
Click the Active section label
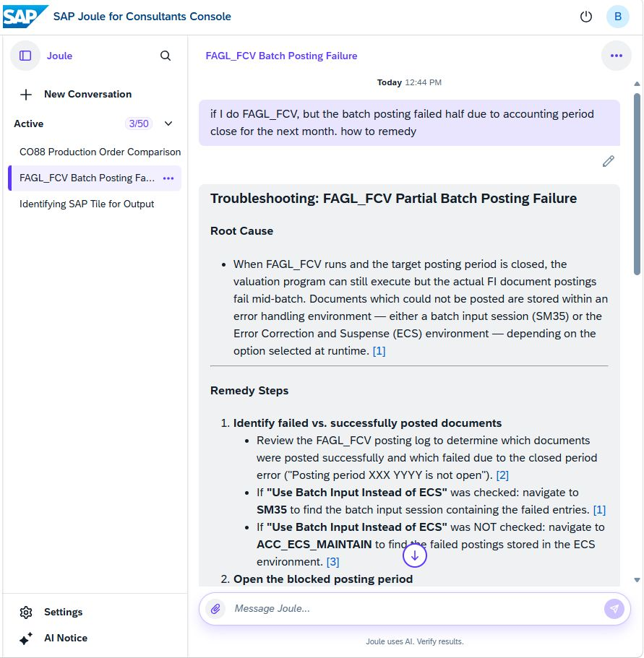[28, 124]
